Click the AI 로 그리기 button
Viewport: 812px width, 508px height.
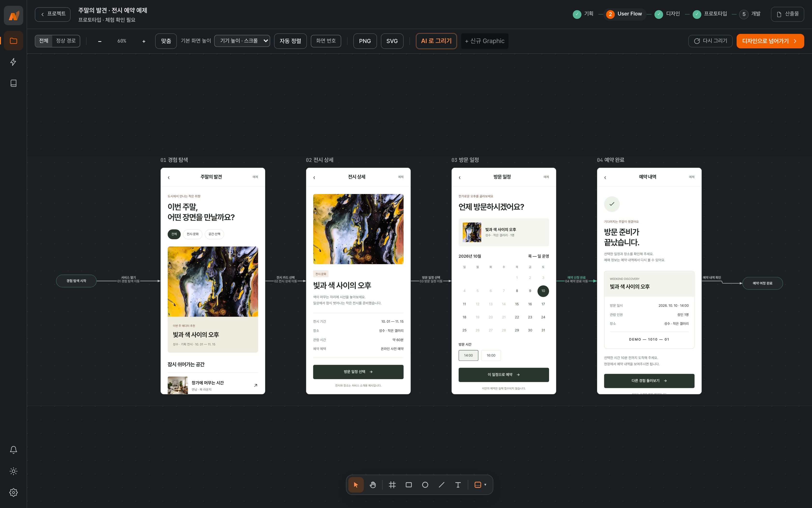[436, 41]
